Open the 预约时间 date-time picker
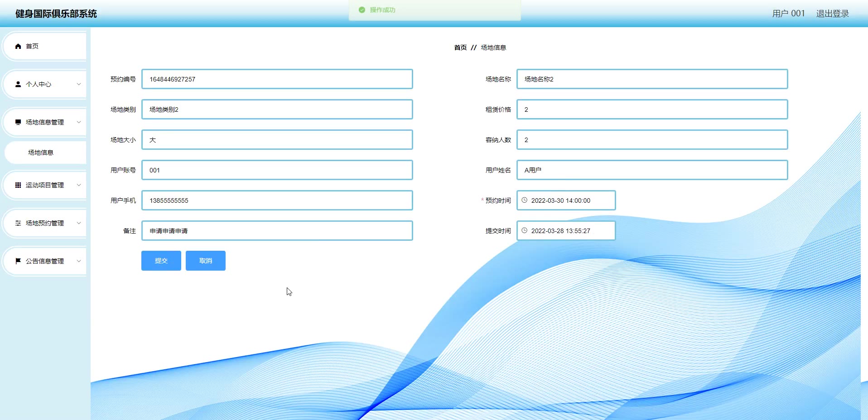This screenshot has height=420, width=868. coord(566,200)
